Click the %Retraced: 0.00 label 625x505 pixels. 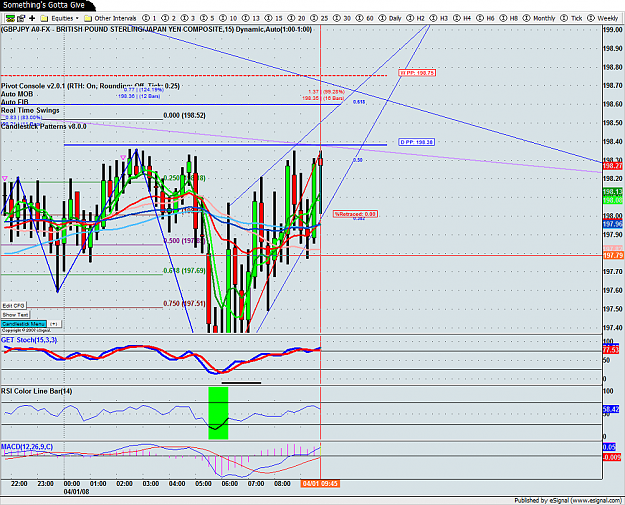click(355, 214)
